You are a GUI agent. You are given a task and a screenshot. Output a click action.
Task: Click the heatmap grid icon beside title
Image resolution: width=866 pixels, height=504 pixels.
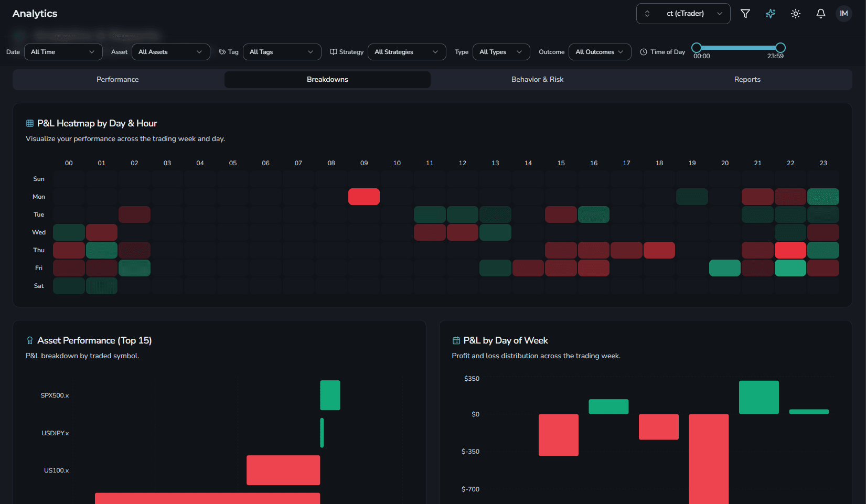(x=30, y=123)
